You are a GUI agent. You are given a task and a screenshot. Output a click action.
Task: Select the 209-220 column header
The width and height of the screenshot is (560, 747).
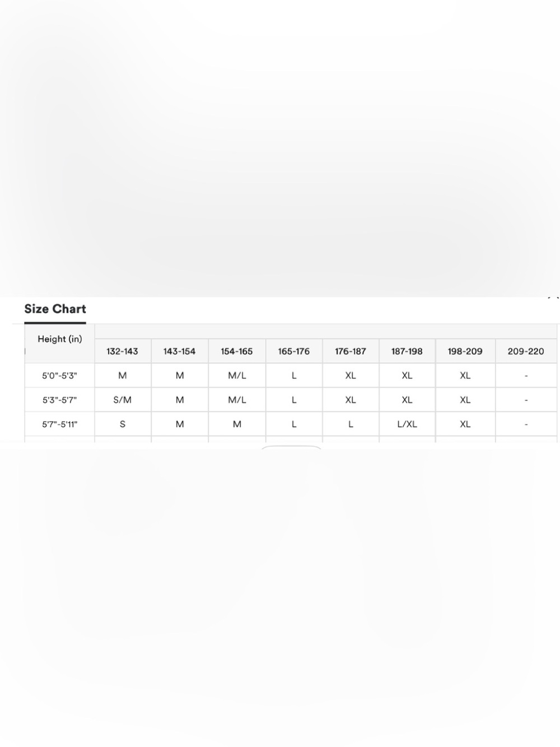(x=526, y=351)
